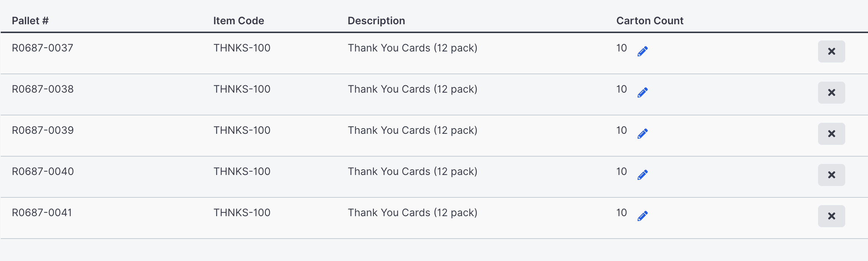Click THNKS-100 item code in R0687-0038 row
This screenshot has height=261, width=868.
242,89
